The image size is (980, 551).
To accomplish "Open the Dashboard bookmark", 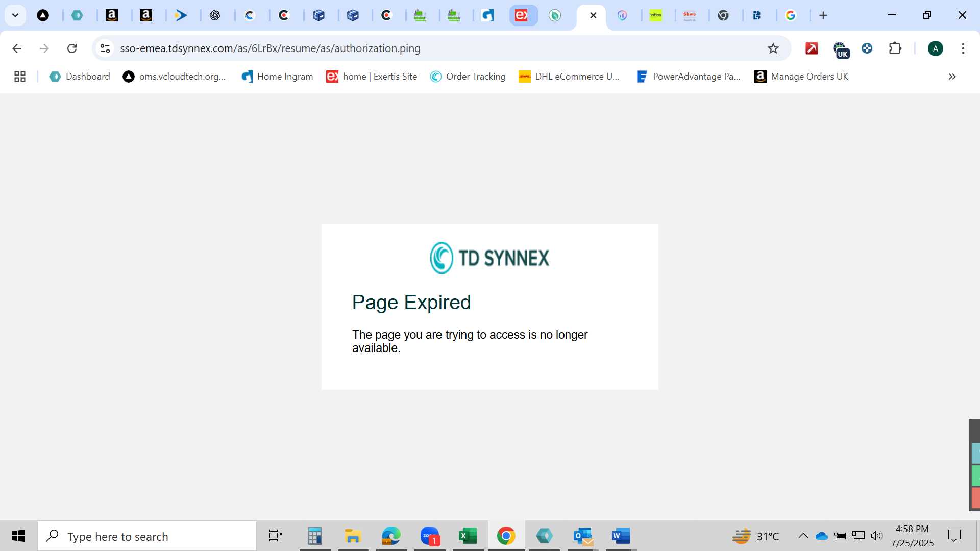I will coord(80,77).
